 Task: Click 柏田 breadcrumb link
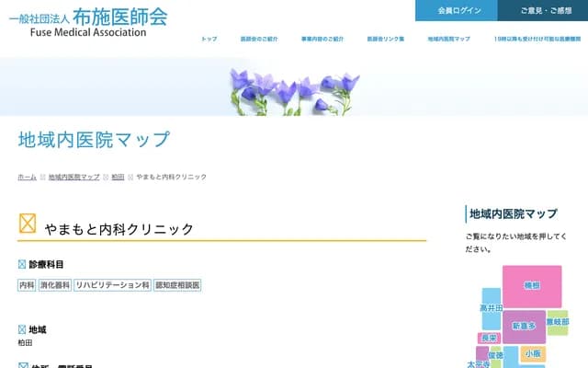tap(118, 177)
